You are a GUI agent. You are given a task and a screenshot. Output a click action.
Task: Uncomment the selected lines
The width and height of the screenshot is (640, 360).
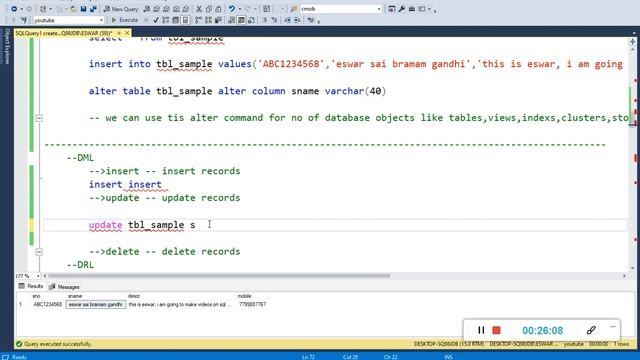point(274,20)
